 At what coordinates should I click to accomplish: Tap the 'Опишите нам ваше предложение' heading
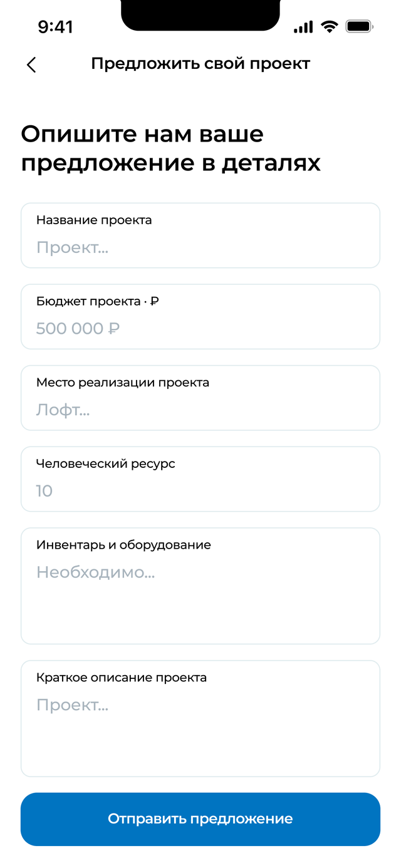coord(170,148)
